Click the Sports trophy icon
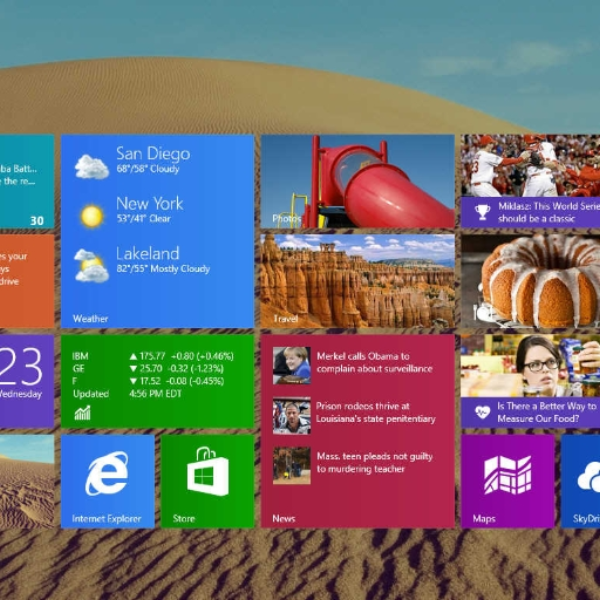This screenshot has height=600, width=600. click(482, 212)
